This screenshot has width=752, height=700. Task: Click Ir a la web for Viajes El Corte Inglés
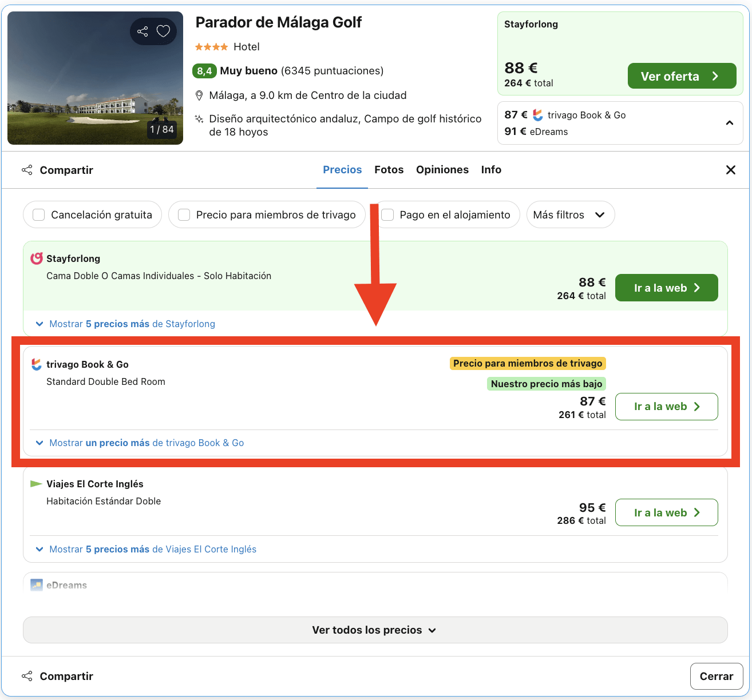pyautogui.click(x=666, y=512)
